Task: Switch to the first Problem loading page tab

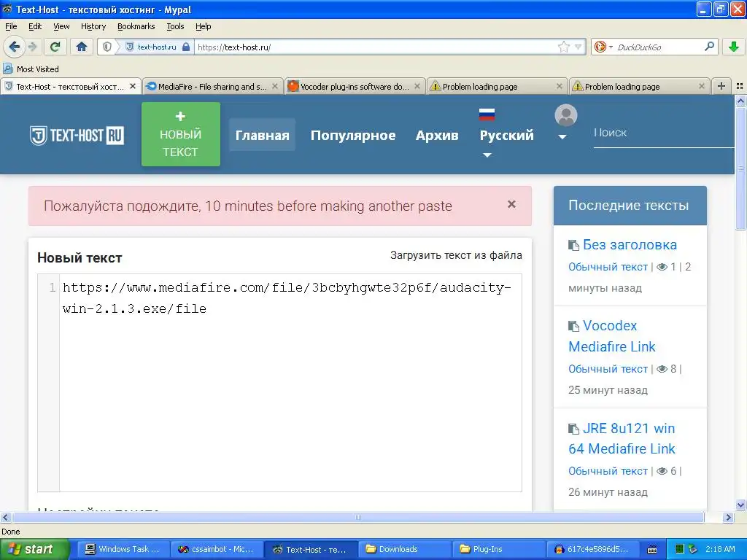Action: click(x=497, y=86)
